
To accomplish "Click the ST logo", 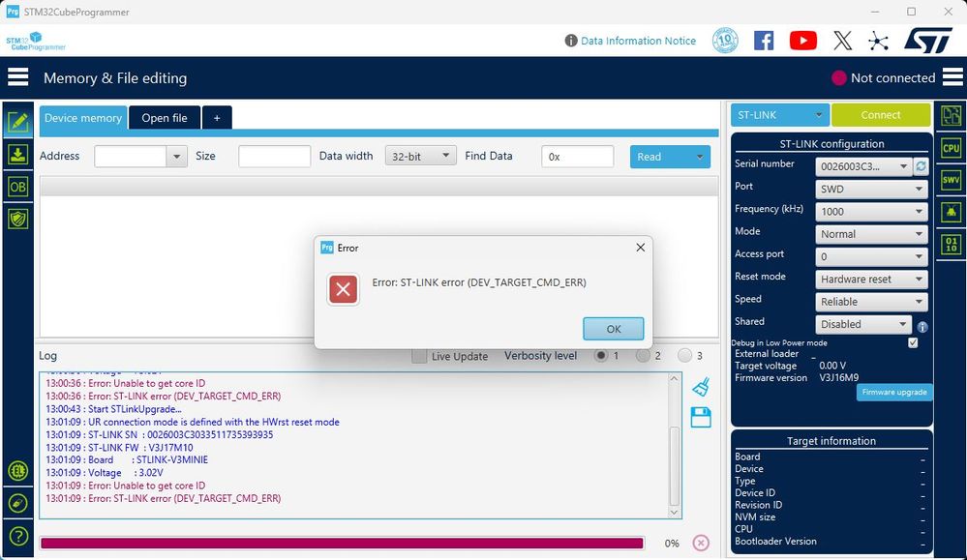I will pyautogui.click(x=928, y=41).
